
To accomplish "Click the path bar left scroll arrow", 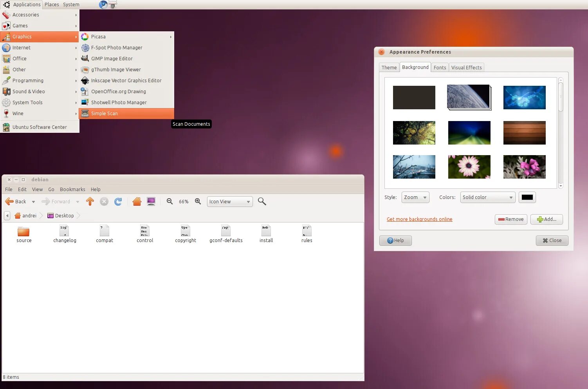I will (x=7, y=216).
